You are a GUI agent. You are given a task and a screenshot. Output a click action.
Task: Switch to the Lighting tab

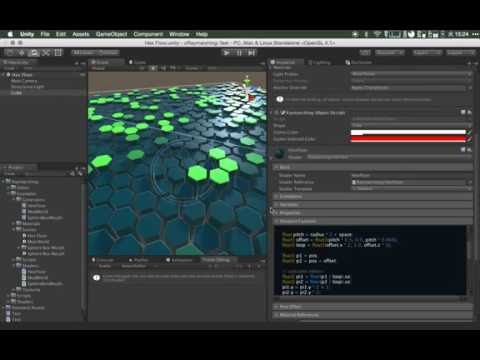pos(319,62)
